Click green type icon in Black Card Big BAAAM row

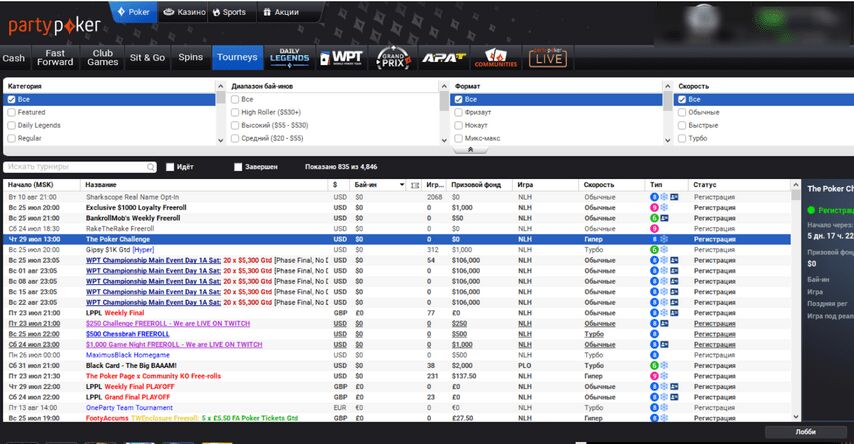click(x=654, y=366)
